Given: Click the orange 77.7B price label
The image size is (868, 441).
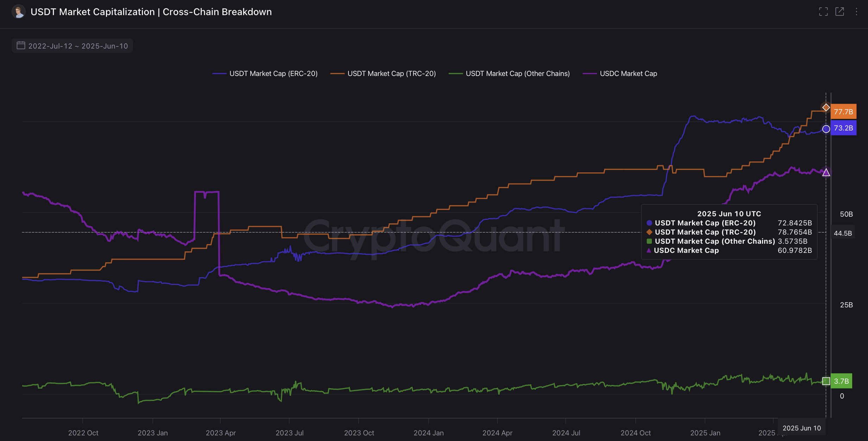Looking at the screenshot, I should (x=843, y=112).
